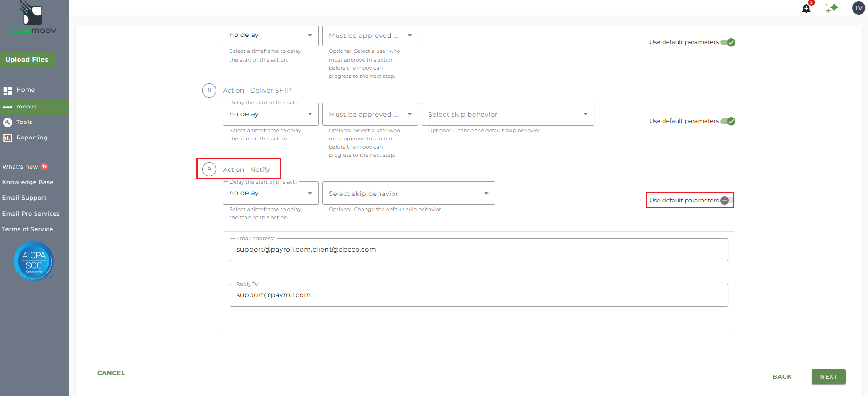This screenshot has width=868, height=396.
Task: Select What's new in sidebar
Action: 20,167
